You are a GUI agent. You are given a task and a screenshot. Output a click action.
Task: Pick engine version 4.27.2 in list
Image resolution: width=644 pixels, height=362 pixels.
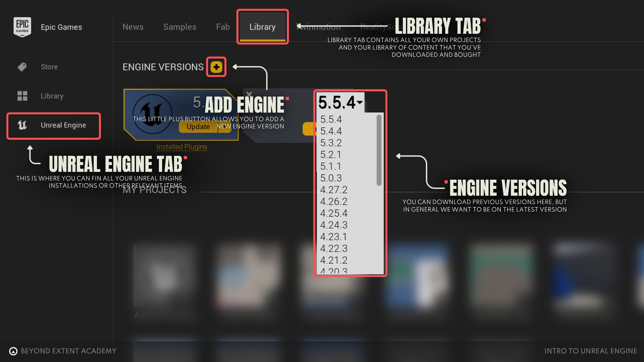(334, 190)
